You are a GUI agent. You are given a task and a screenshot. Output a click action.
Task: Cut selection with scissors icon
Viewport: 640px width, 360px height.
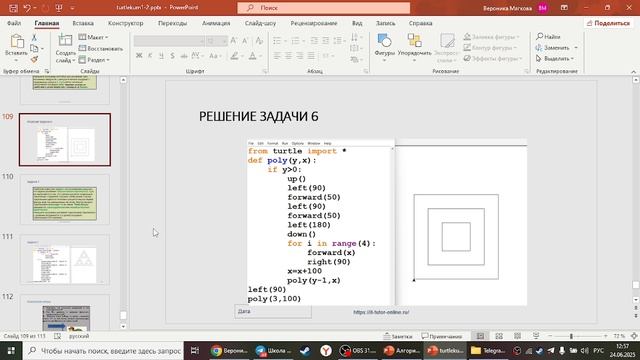pos(34,38)
